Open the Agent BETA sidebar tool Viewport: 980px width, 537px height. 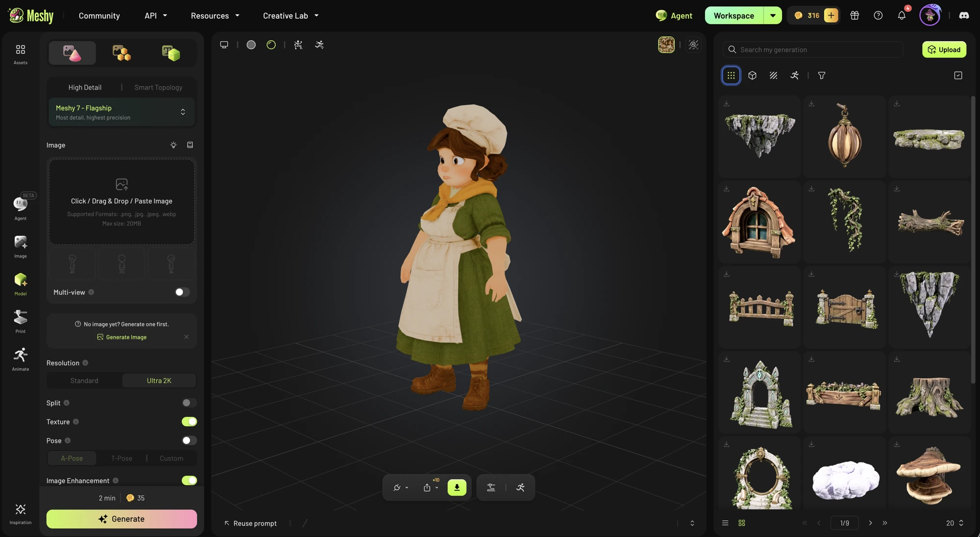(20, 207)
